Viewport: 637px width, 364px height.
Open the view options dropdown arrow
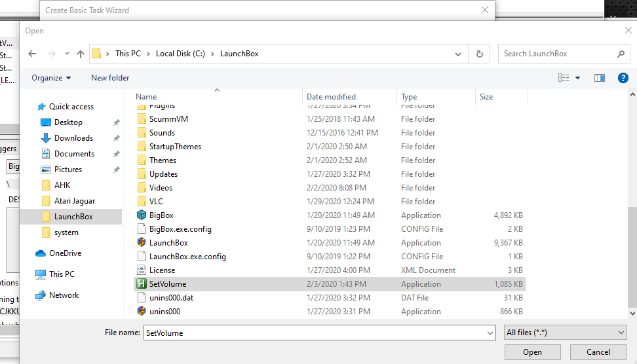click(x=577, y=78)
